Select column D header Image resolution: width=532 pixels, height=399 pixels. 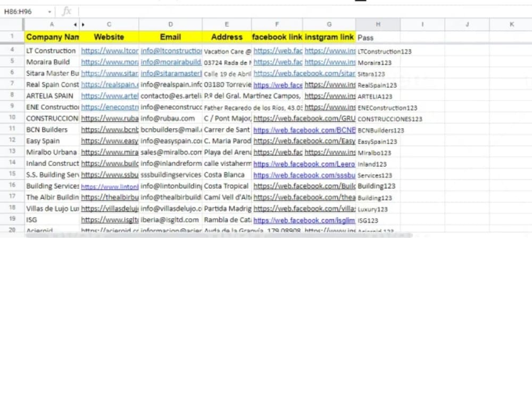click(x=170, y=24)
